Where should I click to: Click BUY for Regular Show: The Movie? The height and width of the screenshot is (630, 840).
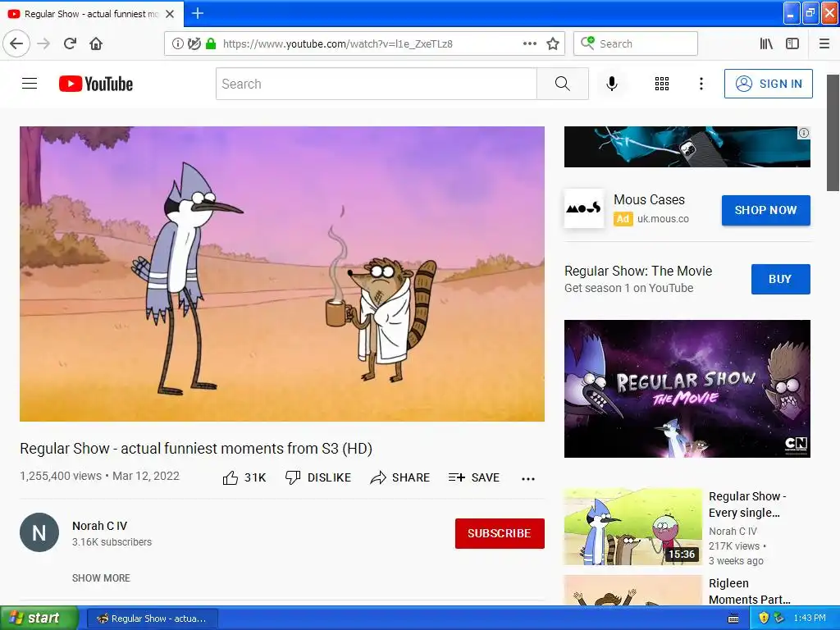click(781, 279)
